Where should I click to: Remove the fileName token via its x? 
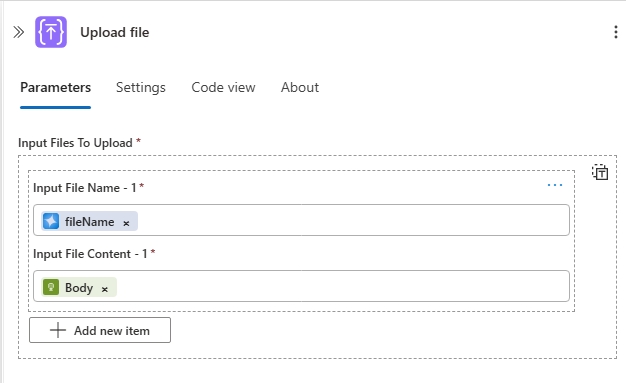pyautogui.click(x=126, y=223)
